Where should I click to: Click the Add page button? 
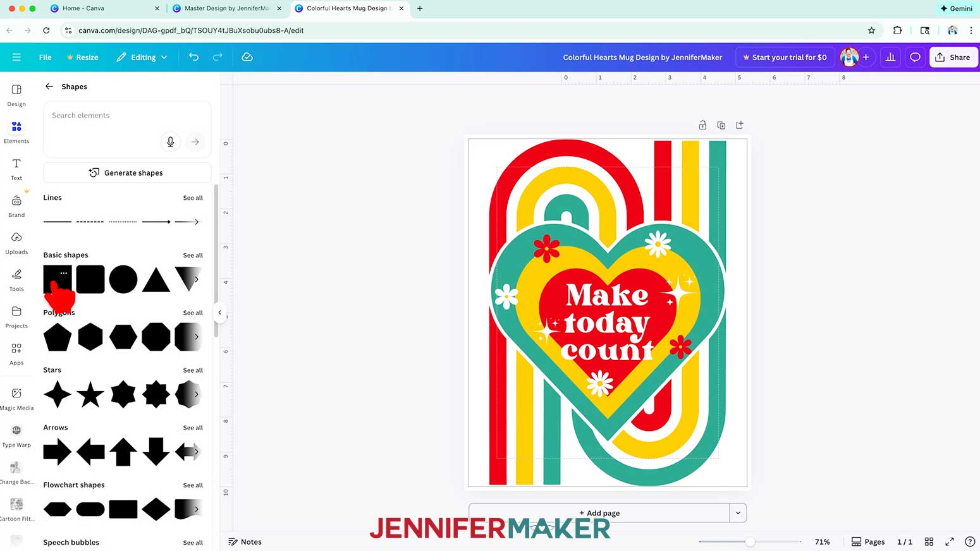point(599,513)
